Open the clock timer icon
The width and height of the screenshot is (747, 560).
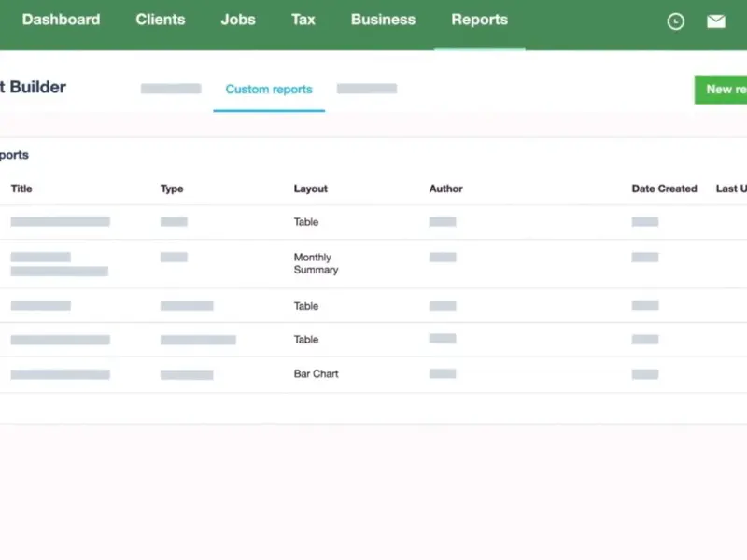click(x=676, y=21)
